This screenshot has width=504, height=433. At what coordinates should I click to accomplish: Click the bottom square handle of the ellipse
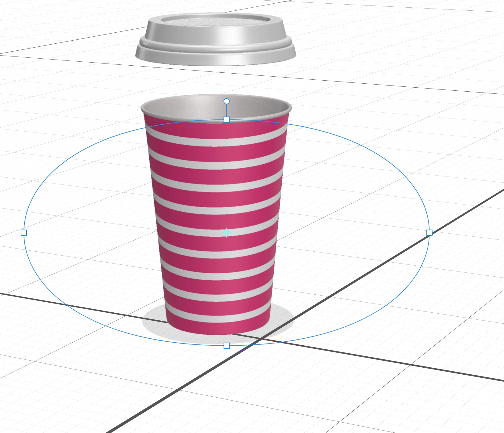pos(226,345)
